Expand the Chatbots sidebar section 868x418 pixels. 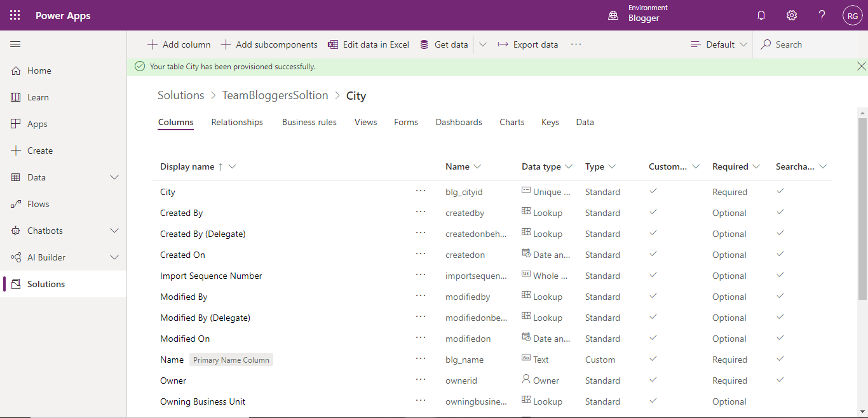point(114,230)
